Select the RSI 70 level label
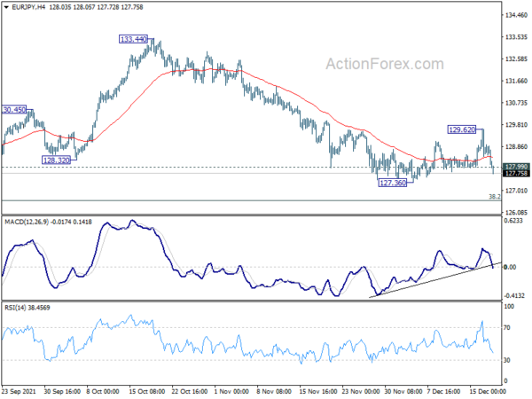 click(x=507, y=328)
